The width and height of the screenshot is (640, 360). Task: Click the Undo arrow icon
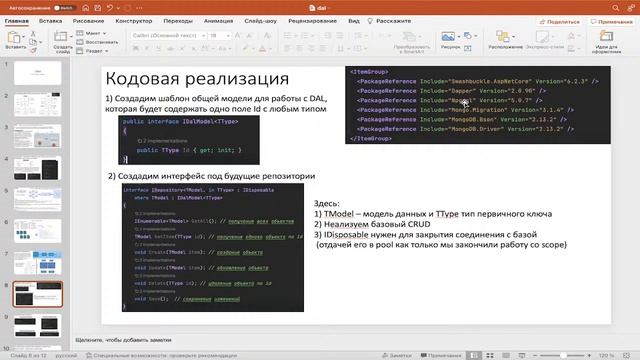(109, 8)
